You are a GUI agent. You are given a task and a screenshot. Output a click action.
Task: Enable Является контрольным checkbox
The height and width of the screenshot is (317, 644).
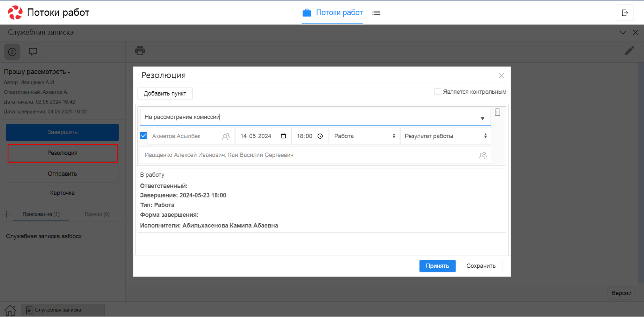438,91
